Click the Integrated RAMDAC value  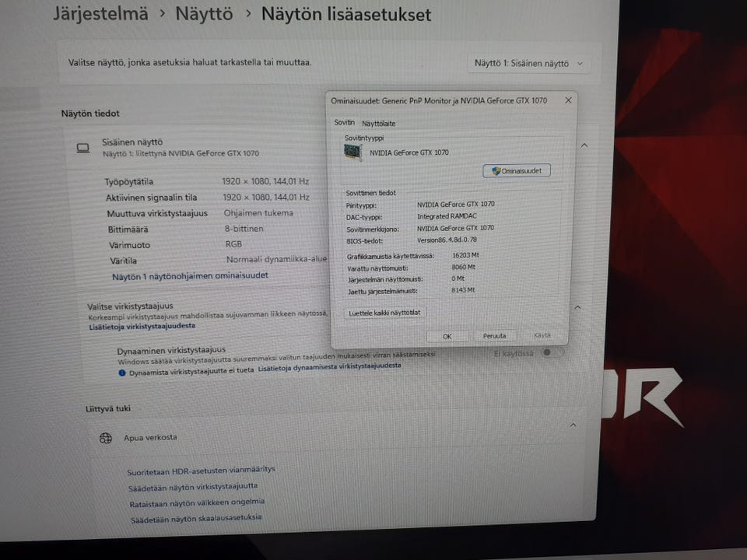tap(447, 216)
